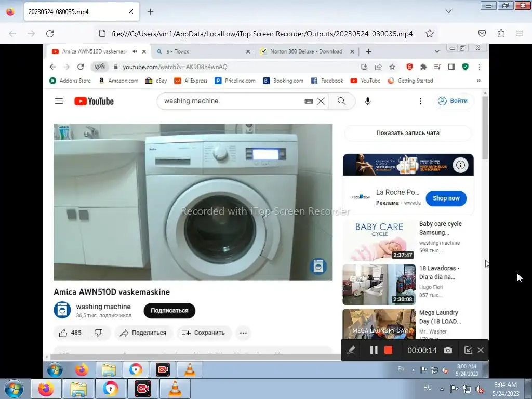Click the install/download page icon in address bar
The height and width of the screenshot is (399, 532).
tap(364, 67)
